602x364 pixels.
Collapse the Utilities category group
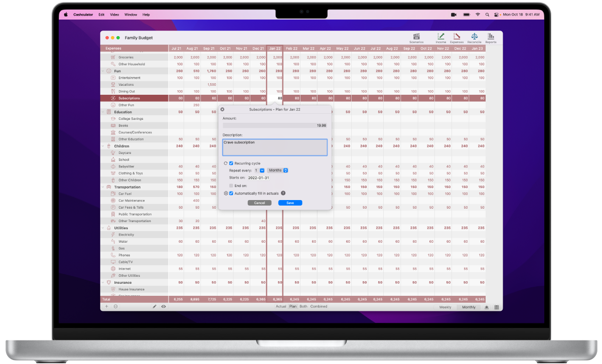(x=103, y=228)
